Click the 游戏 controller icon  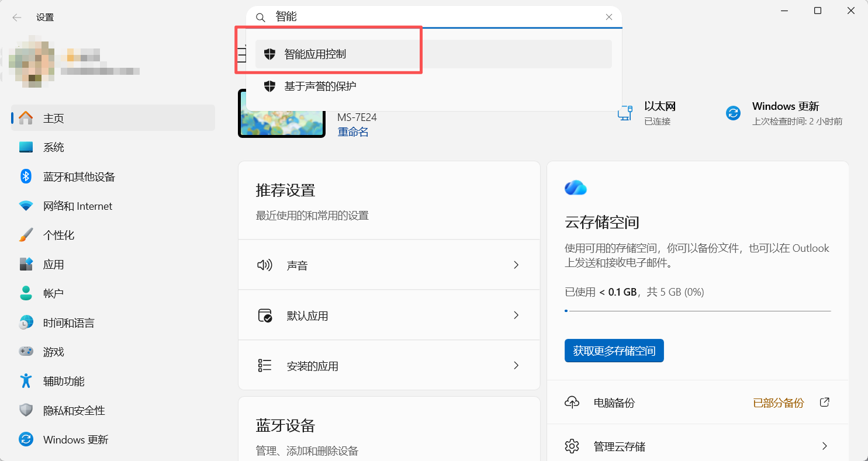pos(26,352)
